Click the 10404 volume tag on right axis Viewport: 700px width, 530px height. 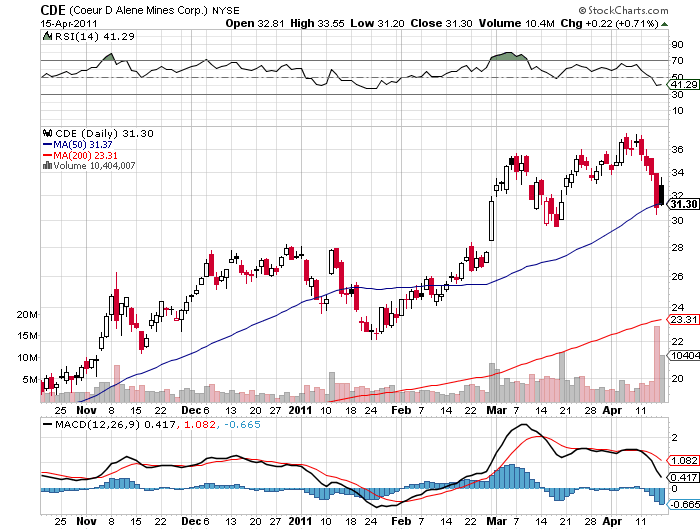coord(683,355)
